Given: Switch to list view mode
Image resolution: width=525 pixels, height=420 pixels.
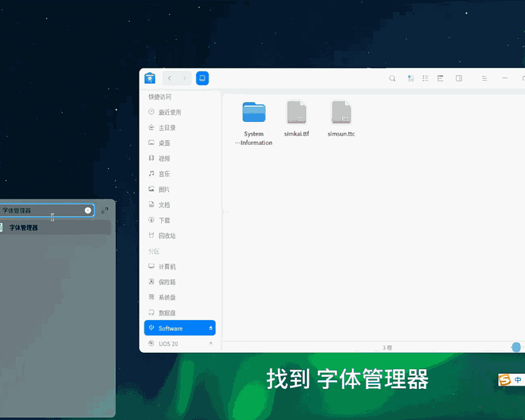Looking at the screenshot, I should [x=425, y=78].
